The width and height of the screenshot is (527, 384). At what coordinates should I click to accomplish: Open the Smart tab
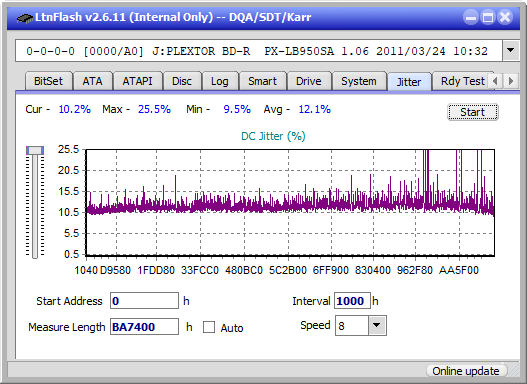[x=262, y=81]
